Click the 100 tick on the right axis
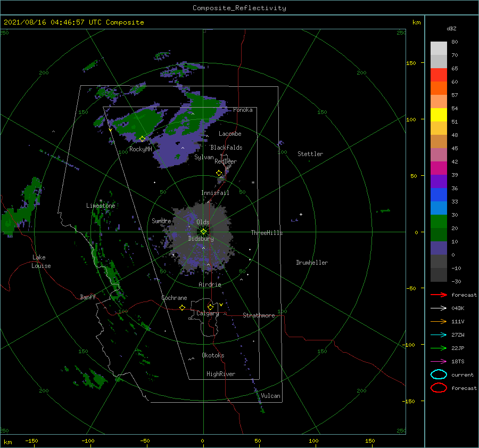This screenshot has height=448, width=479. click(411, 119)
